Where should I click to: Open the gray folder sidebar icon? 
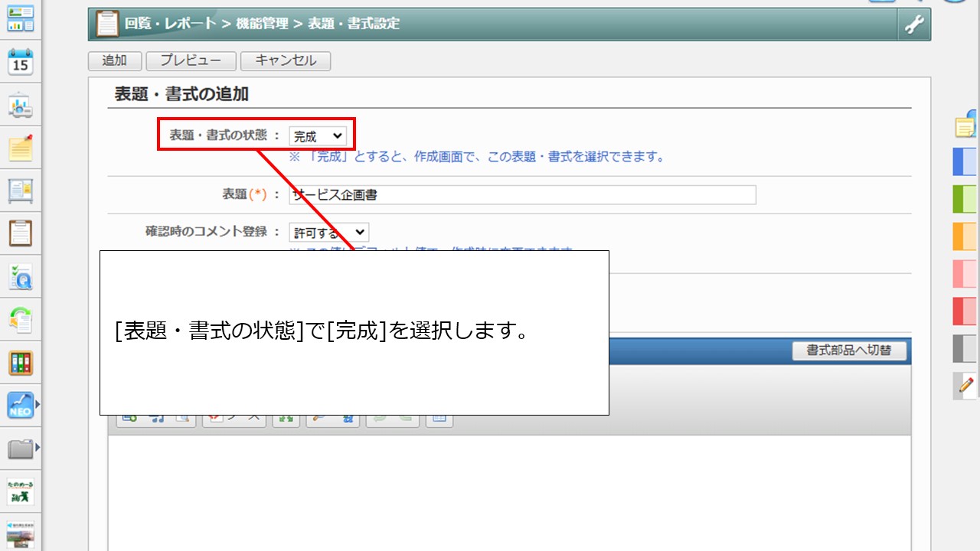pyautogui.click(x=21, y=448)
